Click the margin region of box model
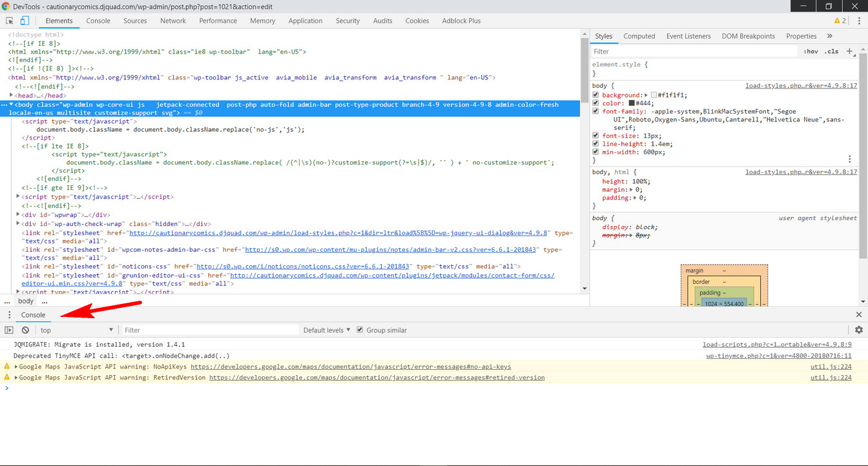 [725, 270]
